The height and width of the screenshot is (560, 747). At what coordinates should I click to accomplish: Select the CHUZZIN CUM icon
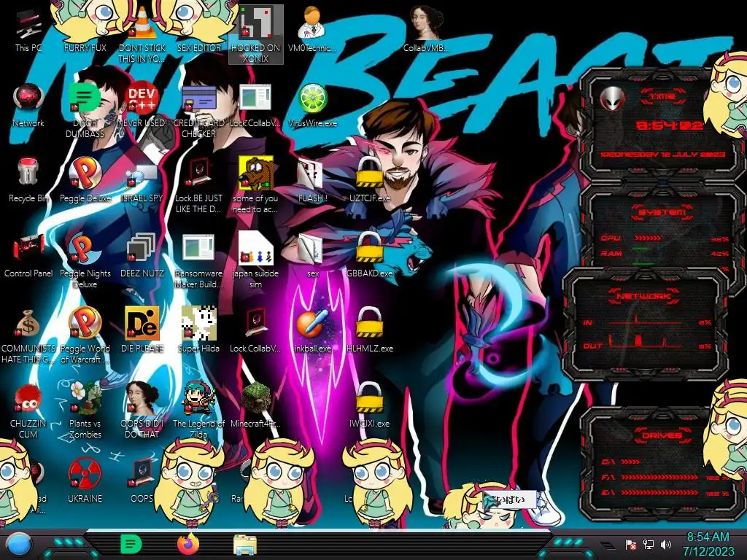click(x=28, y=411)
